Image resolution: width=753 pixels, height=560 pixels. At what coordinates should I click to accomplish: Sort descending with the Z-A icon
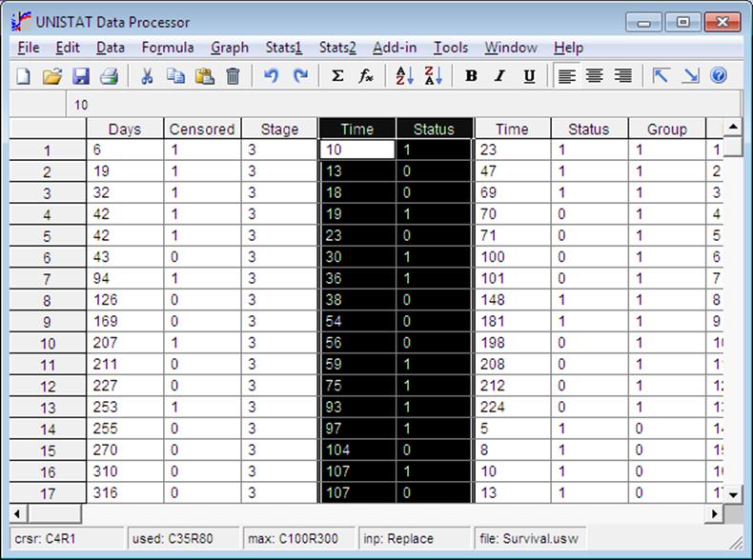(433, 76)
